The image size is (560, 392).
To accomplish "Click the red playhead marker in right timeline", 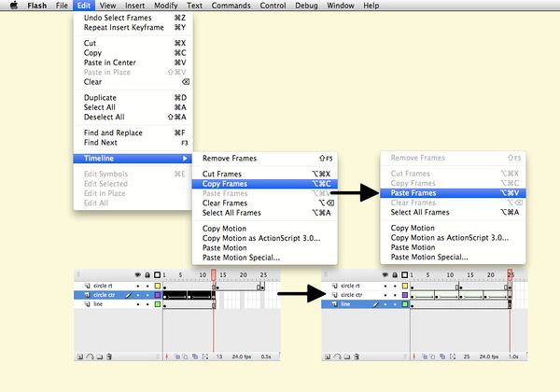I will point(511,274).
